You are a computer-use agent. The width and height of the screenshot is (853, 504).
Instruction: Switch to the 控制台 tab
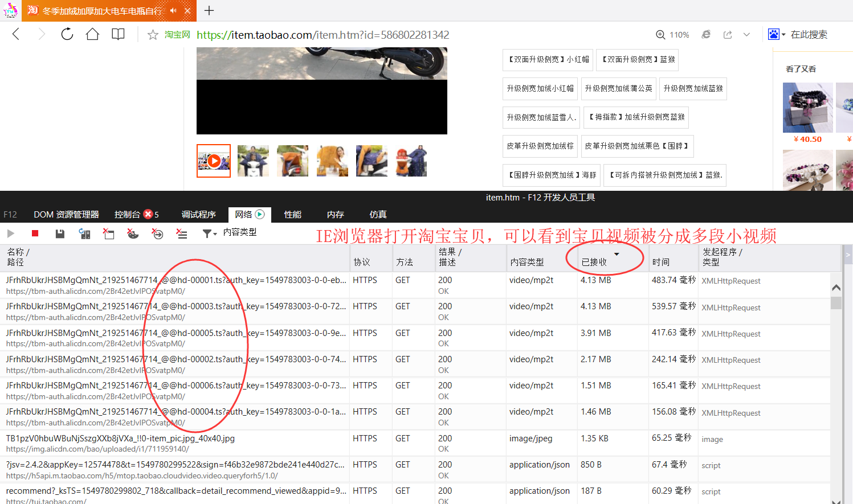[127, 215]
